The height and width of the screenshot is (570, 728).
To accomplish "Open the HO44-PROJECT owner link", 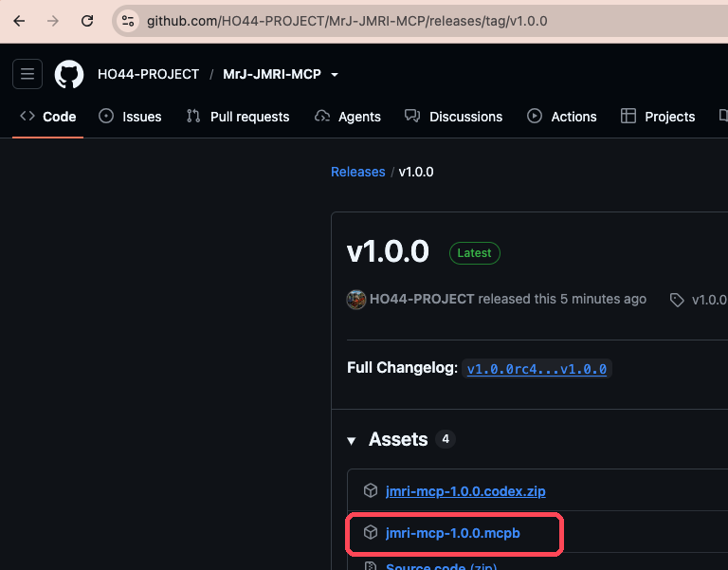I will (x=148, y=74).
